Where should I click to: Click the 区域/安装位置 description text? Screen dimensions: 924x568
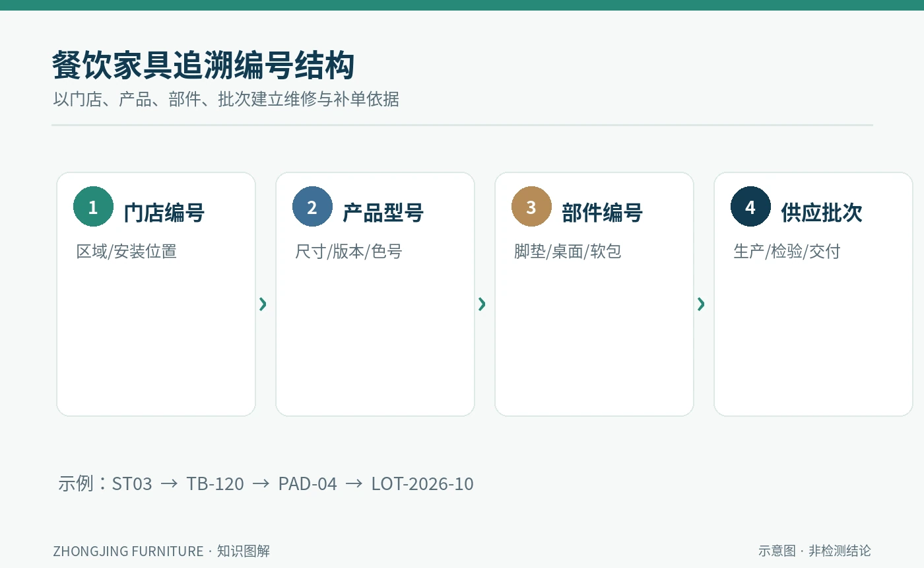pos(127,252)
